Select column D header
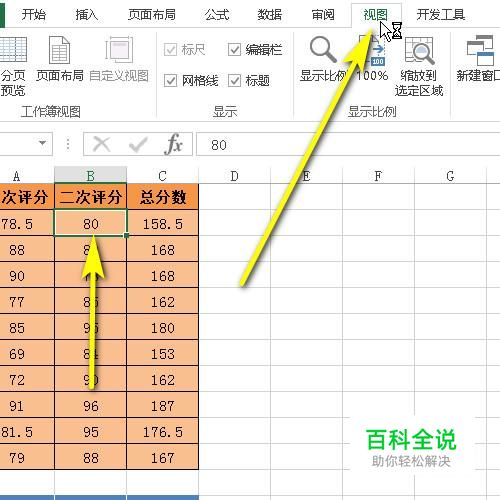500x500 pixels. 234,175
